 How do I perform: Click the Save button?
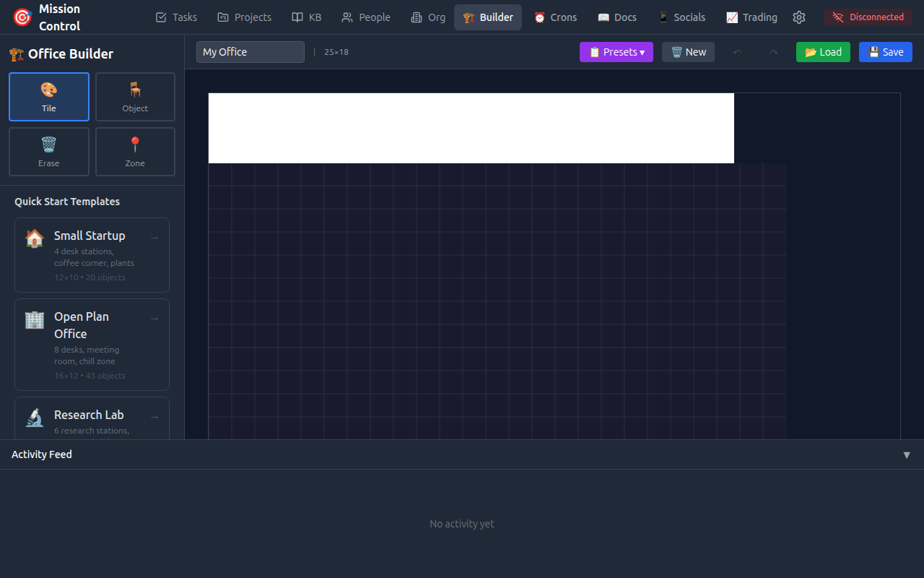[885, 52]
